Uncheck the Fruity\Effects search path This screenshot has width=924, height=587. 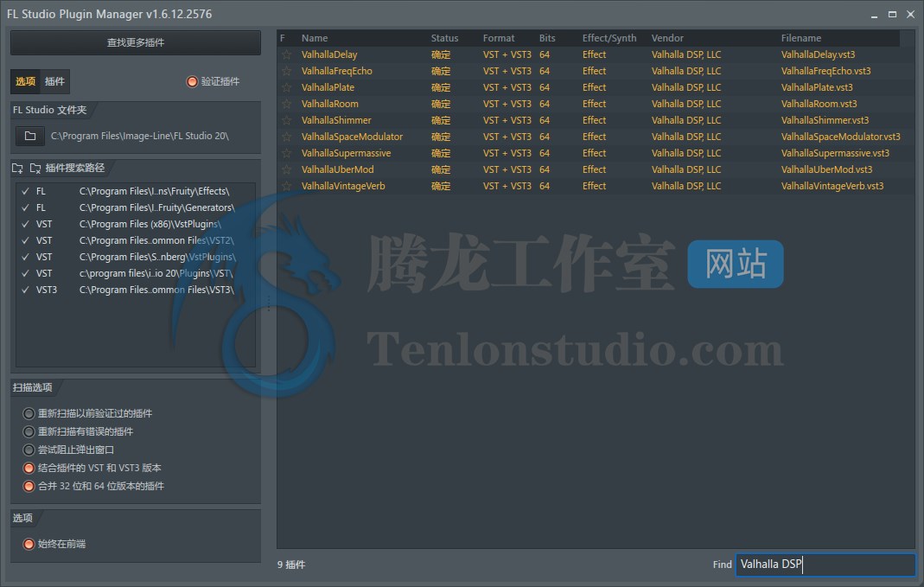pyautogui.click(x=25, y=191)
